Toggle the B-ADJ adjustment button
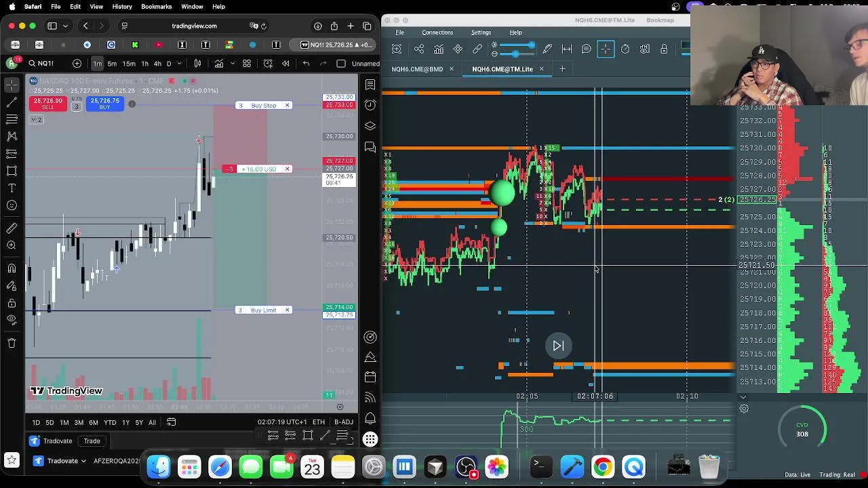The height and width of the screenshot is (488, 868). pyautogui.click(x=344, y=422)
